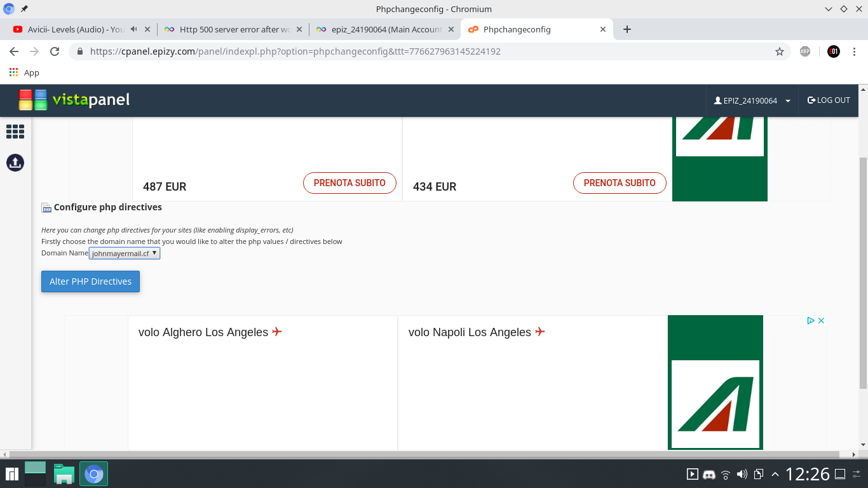Image resolution: width=868 pixels, height=488 pixels.
Task: Click the Discord icon in the system tray
Action: (709, 474)
